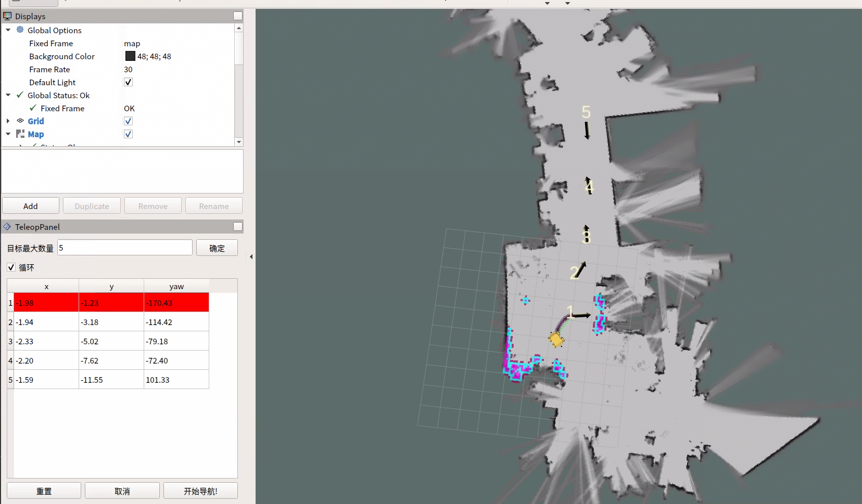Viewport: 862px width, 504px height.
Task: Toggle the Default Light checkbox
Action: coord(128,82)
